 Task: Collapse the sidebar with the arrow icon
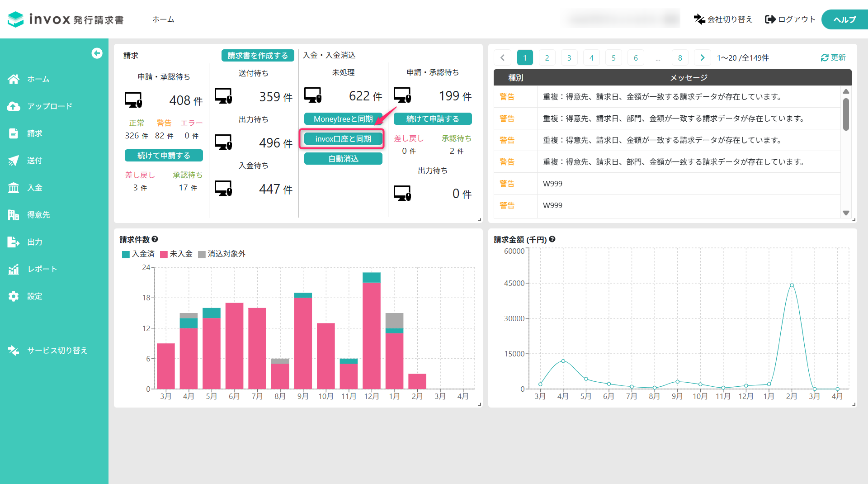pos(97,53)
